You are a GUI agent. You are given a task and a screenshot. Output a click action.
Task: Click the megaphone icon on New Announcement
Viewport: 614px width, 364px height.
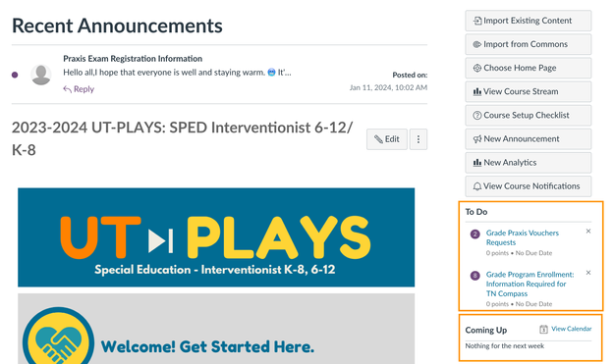click(476, 139)
